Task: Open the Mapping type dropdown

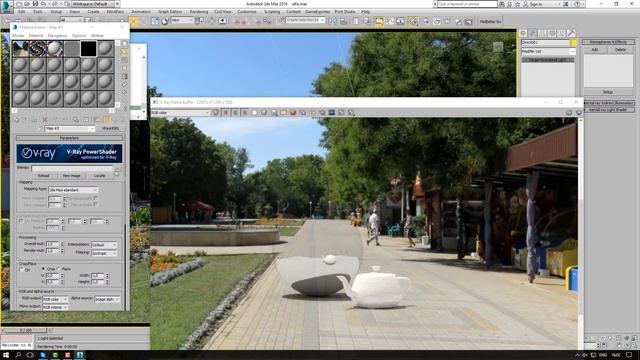Action: click(73, 190)
